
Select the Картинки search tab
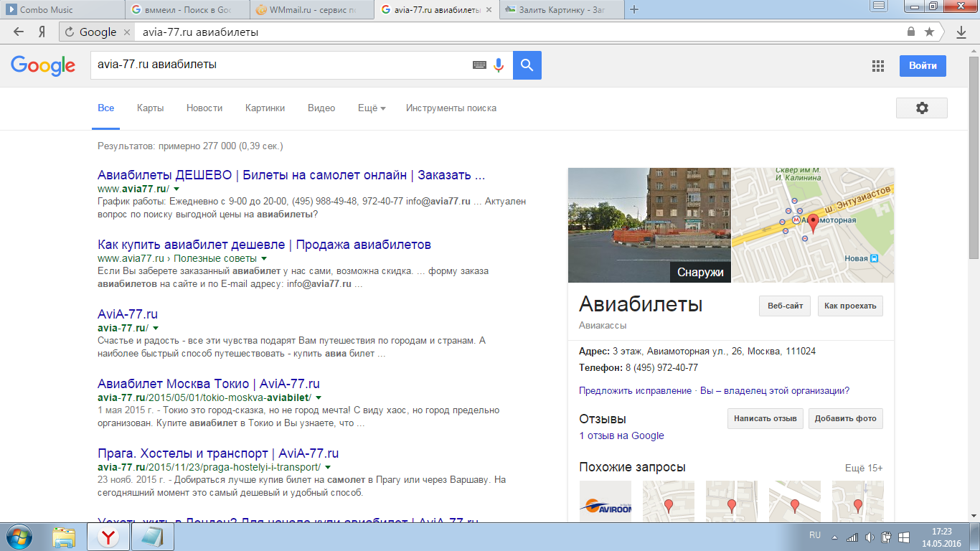point(265,108)
